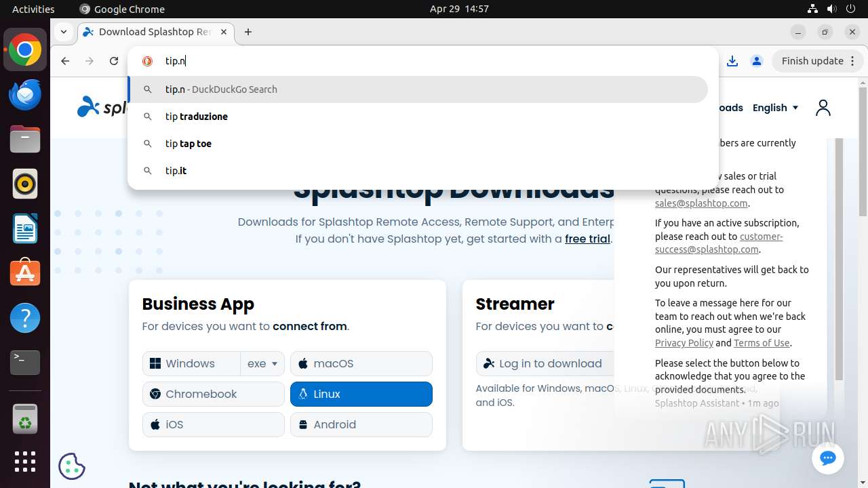Screen dimensions: 868x488
Task: Go forward to the next page
Action: pyautogui.click(x=90, y=61)
